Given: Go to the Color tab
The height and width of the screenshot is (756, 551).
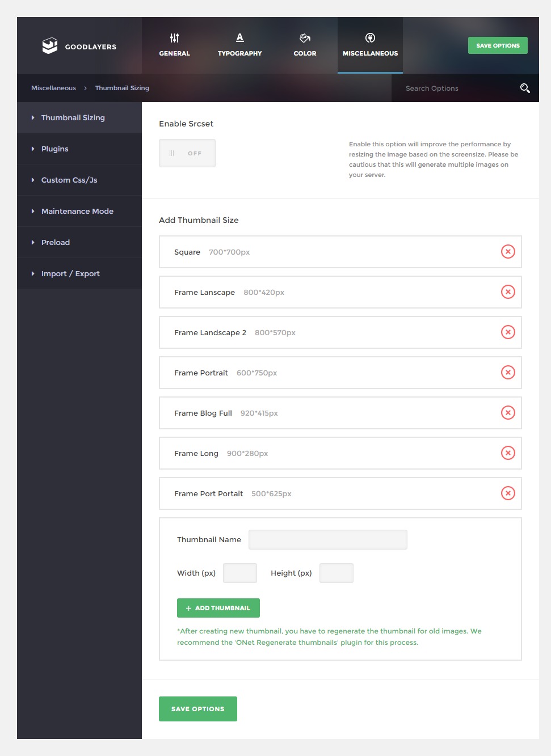Looking at the screenshot, I should coord(305,45).
